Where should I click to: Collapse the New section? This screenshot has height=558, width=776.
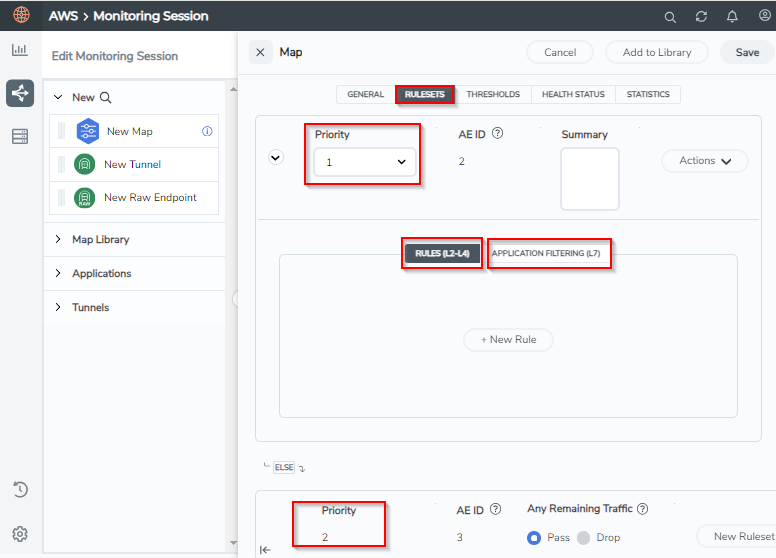[58, 97]
